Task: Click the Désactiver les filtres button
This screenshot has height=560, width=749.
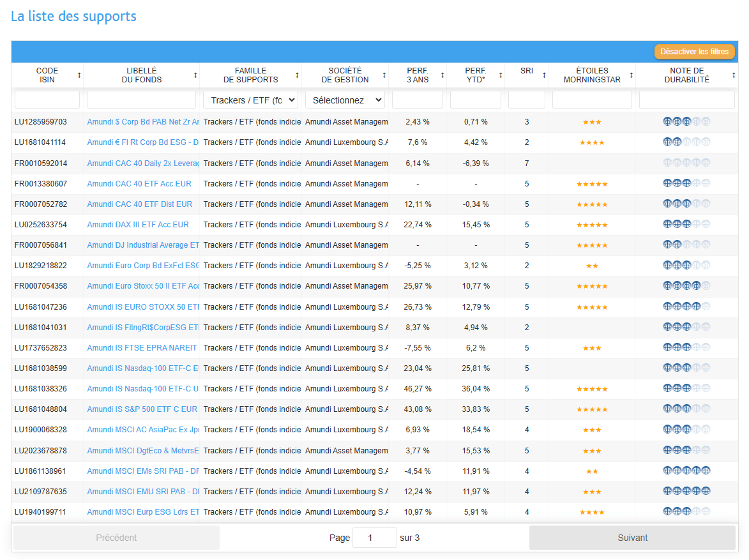Action: (x=694, y=52)
